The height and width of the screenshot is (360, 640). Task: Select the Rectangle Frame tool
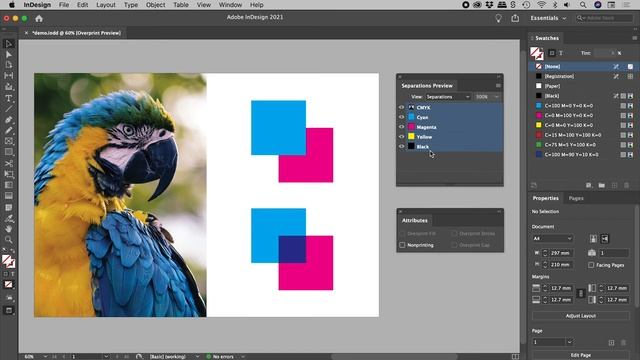click(9, 141)
